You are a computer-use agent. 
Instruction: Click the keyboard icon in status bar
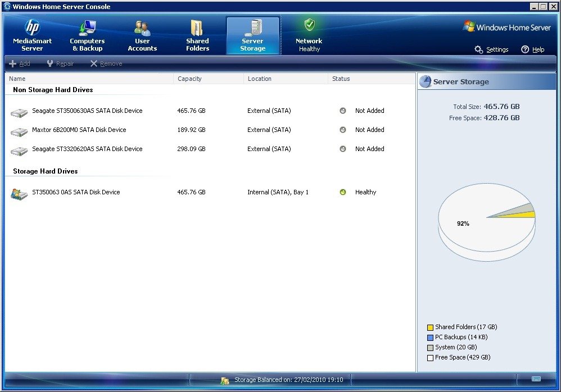536,379
